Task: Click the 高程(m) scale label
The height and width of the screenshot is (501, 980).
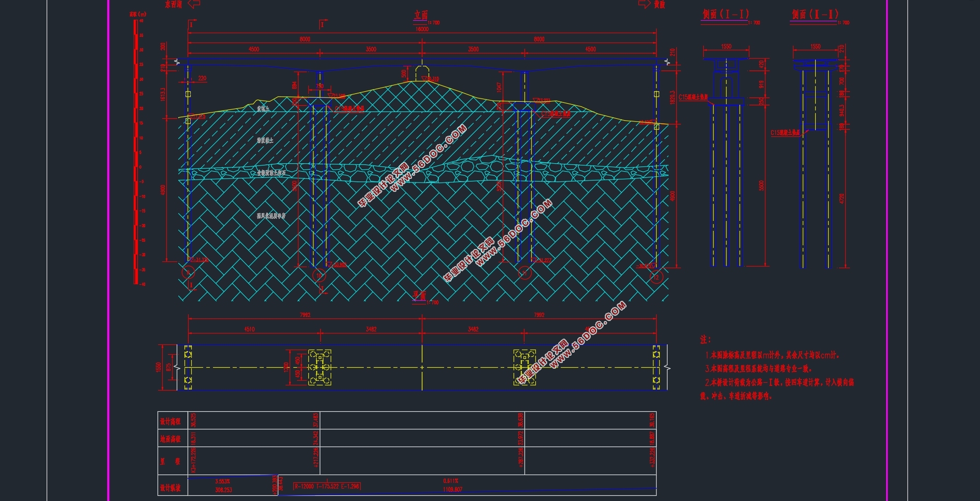Action: [138, 14]
